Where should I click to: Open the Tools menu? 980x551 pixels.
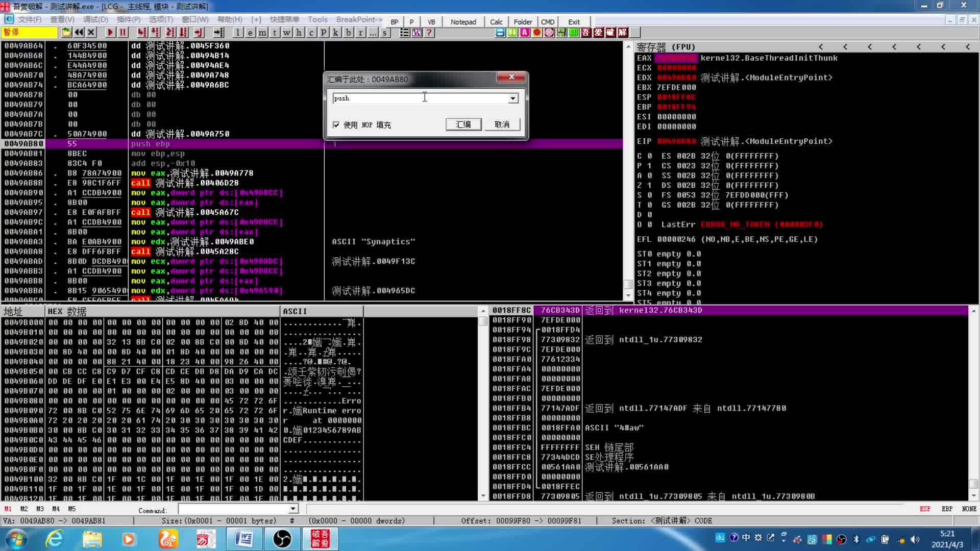[317, 19]
